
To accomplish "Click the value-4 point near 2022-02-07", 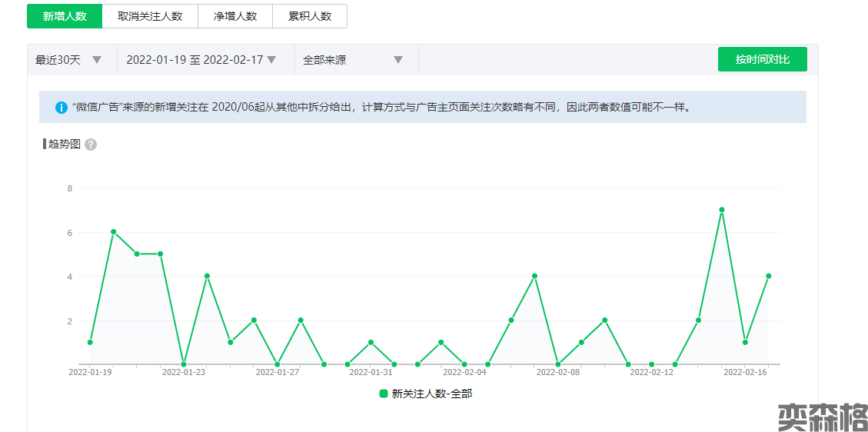I will (x=534, y=276).
